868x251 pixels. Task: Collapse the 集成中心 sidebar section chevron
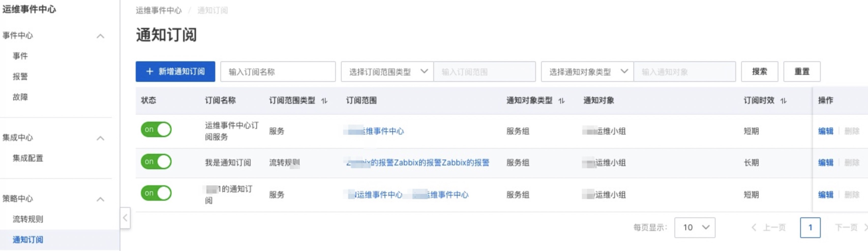coord(100,138)
